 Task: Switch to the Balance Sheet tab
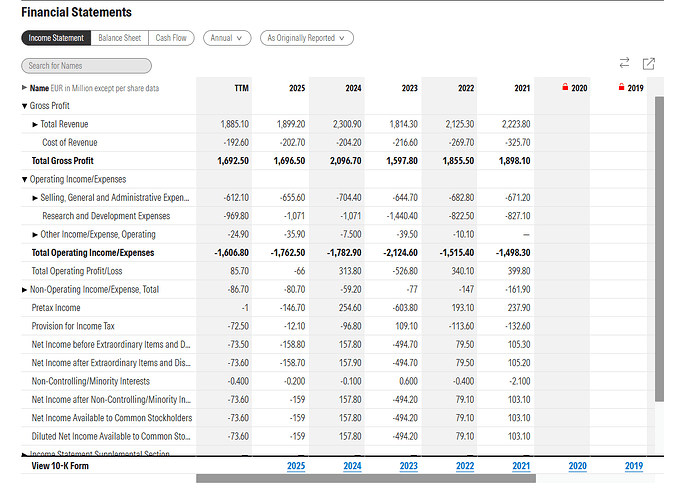(119, 38)
